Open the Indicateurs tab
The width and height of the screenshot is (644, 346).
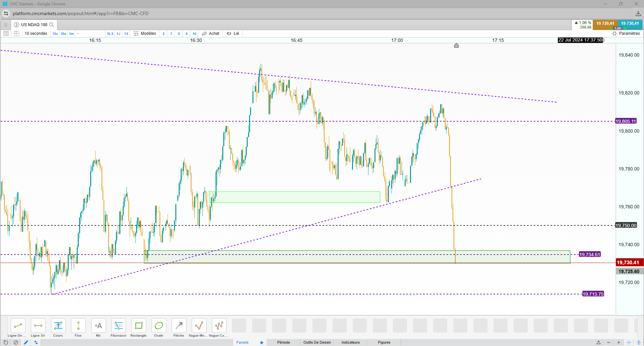point(351,342)
